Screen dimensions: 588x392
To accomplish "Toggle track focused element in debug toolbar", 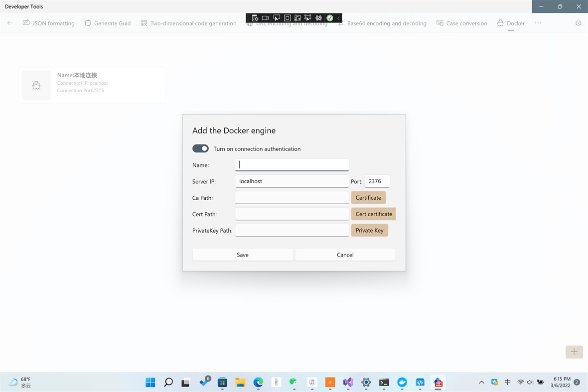I will click(308, 17).
